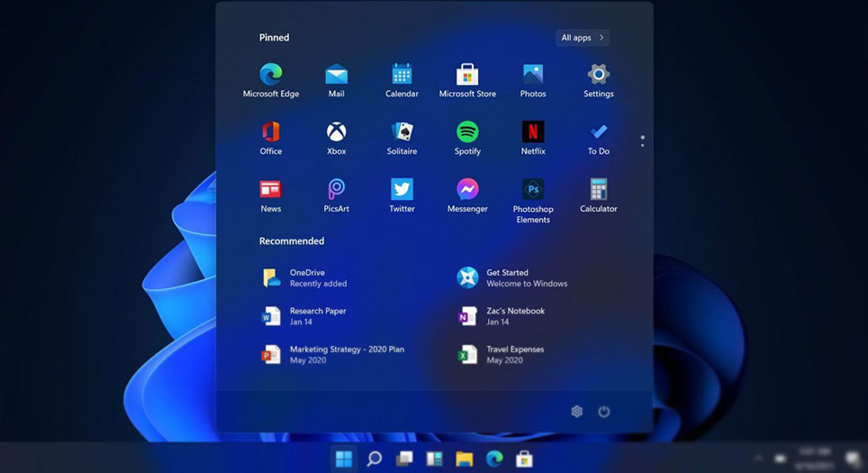Open the Xbox app
The width and height of the screenshot is (868, 473).
coord(336,138)
